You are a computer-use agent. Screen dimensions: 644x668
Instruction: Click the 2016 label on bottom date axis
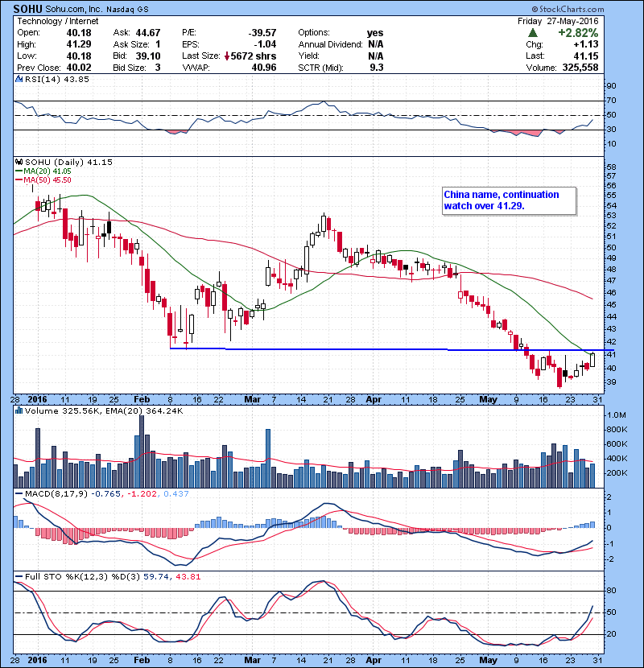click(37, 660)
